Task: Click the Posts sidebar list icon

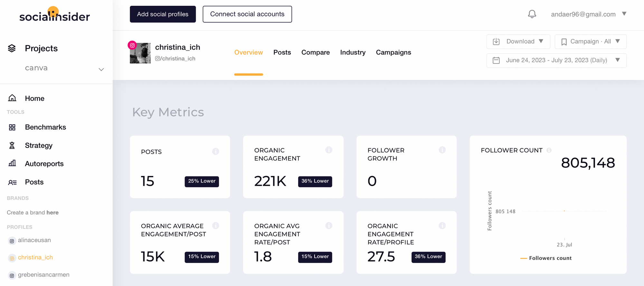Action: coord(12,182)
